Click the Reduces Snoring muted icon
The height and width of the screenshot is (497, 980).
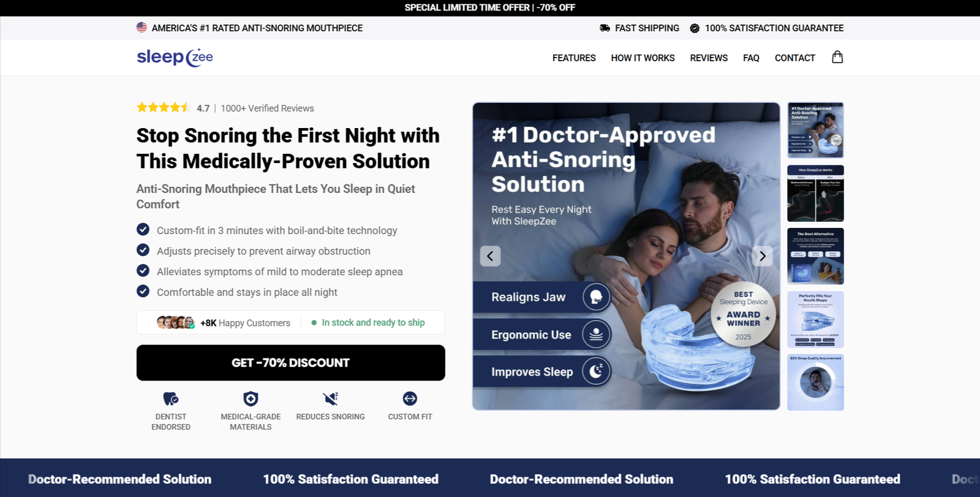point(331,399)
